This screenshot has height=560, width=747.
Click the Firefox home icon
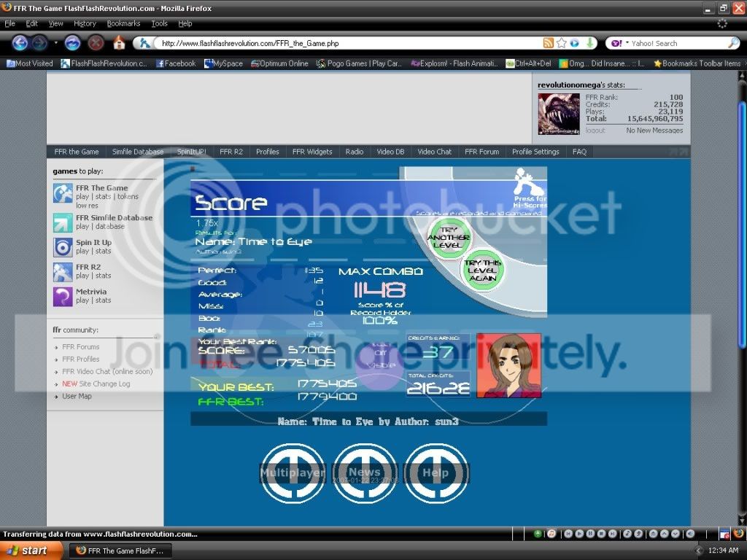[x=119, y=43]
